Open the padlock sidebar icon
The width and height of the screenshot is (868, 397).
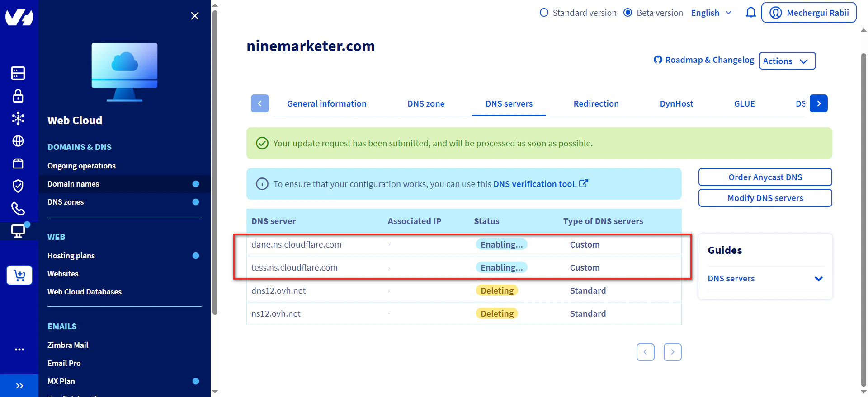coord(18,96)
